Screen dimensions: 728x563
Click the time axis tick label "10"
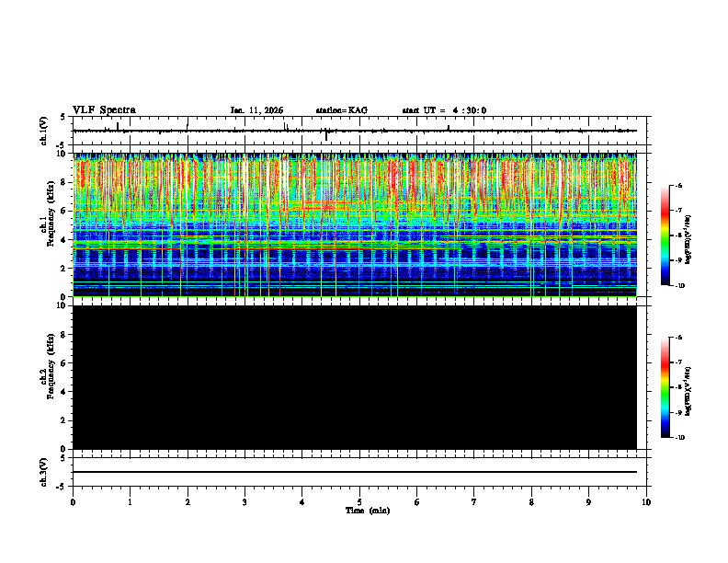click(x=646, y=502)
